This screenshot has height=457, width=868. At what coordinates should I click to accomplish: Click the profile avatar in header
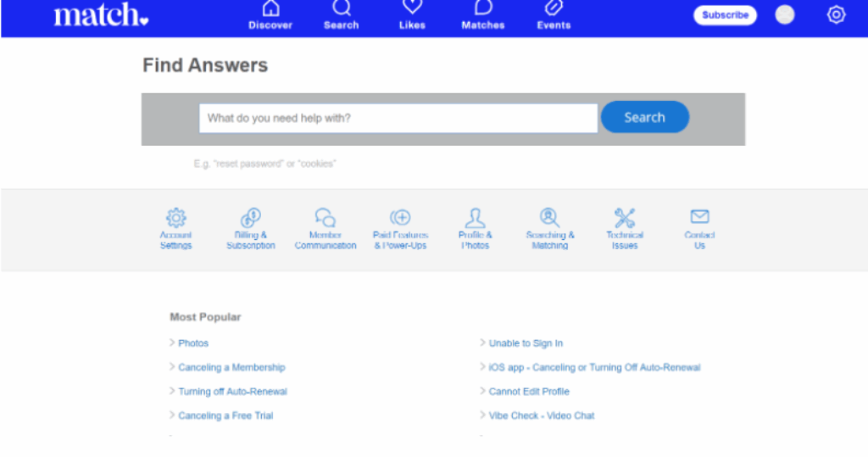pos(785,14)
